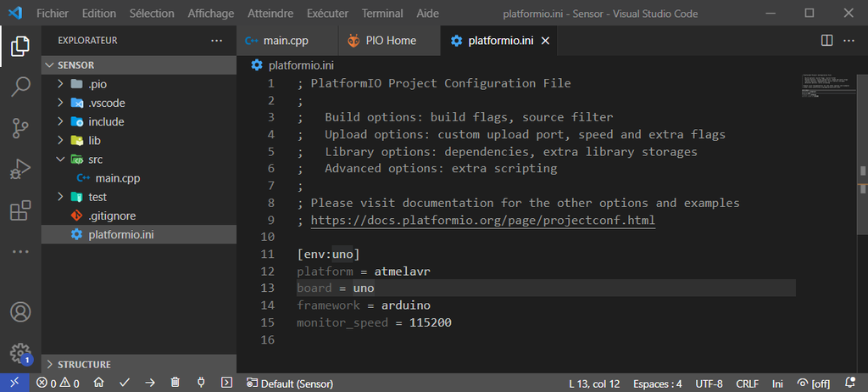The height and width of the screenshot is (392, 868).
Task: Collapse the SENSOR project section
Action: pyautogui.click(x=139, y=64)
